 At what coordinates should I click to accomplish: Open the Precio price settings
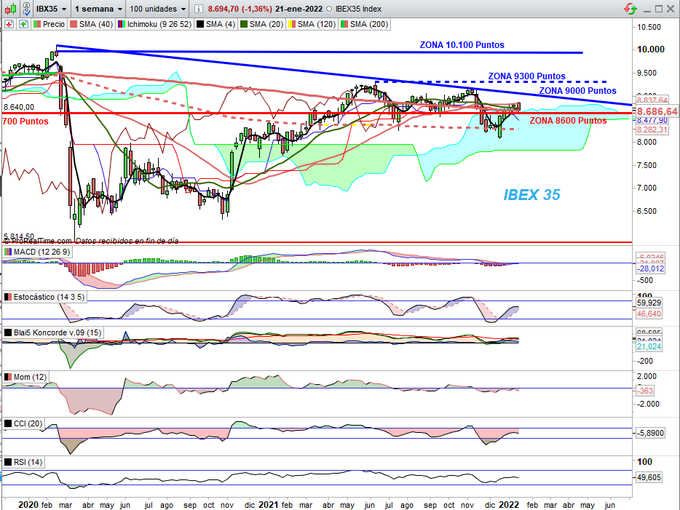(49, 24)
